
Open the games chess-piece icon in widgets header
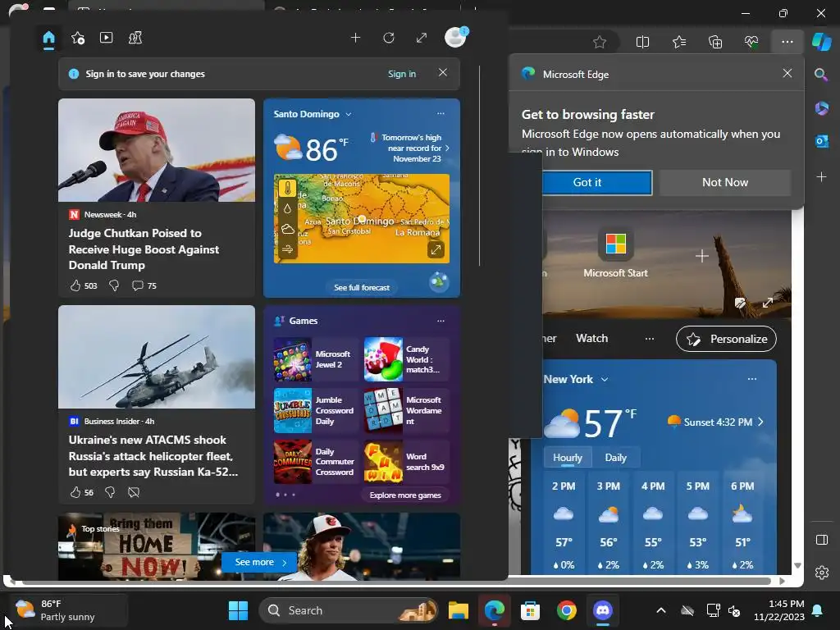[135, 38]
